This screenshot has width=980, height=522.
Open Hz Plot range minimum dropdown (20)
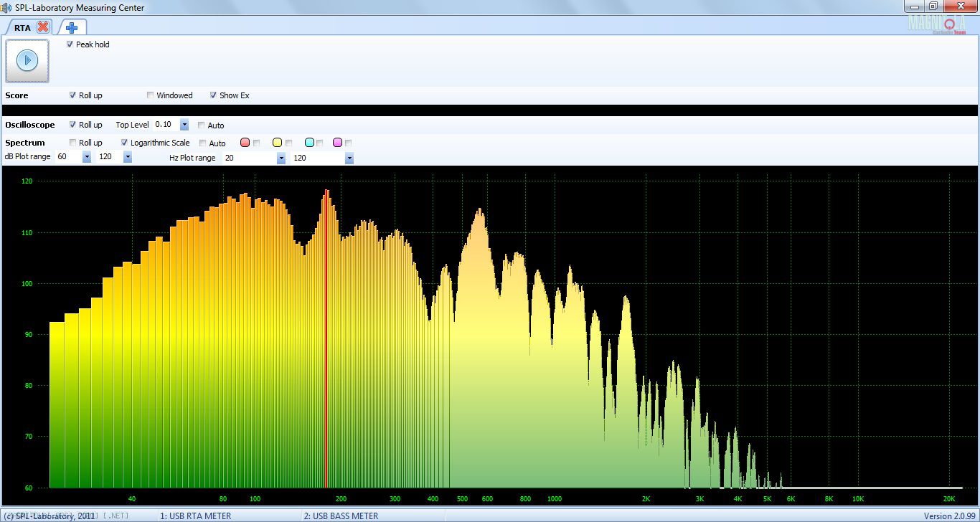coord(281,158)
